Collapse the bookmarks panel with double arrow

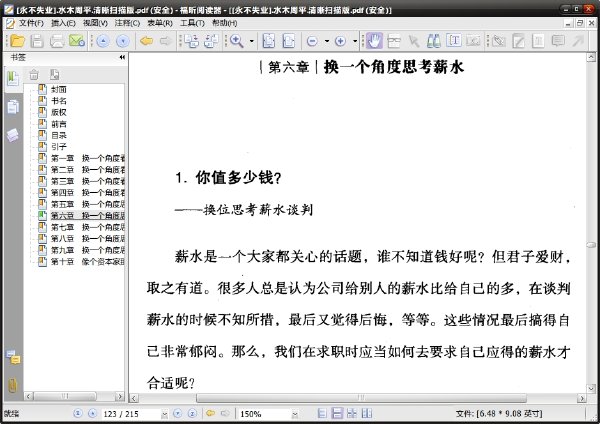click(x=122, y=57)
